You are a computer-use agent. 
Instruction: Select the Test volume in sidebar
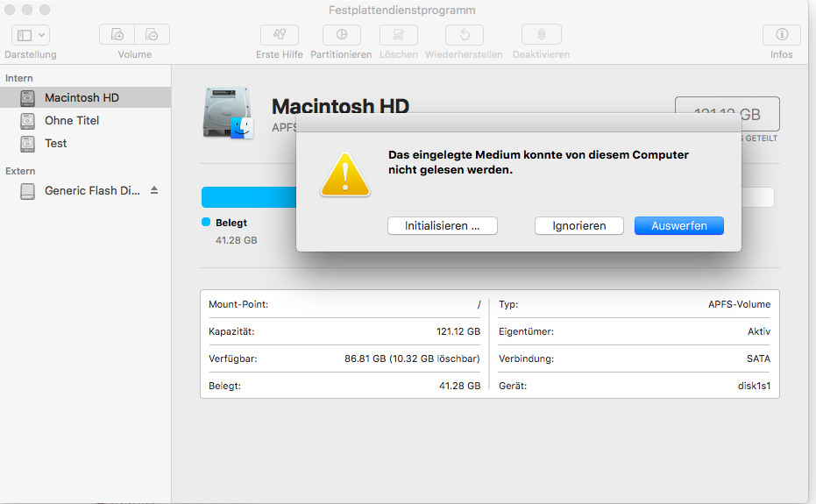(85, 143)
